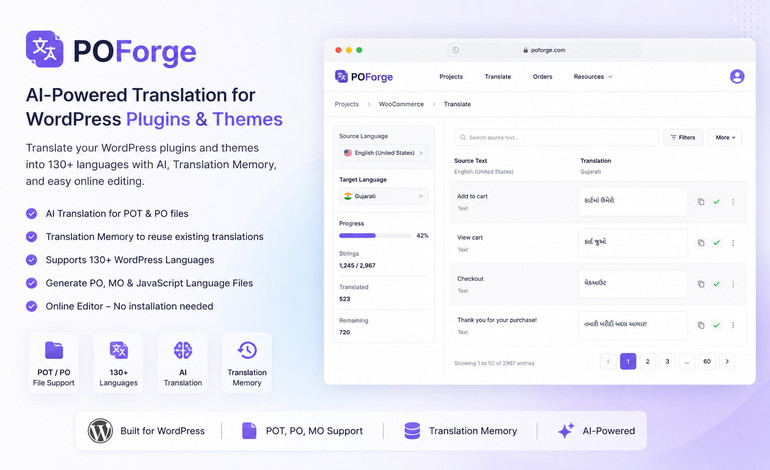Click check bullet for AI Translation for POT & PO files

tap(31, 214)
